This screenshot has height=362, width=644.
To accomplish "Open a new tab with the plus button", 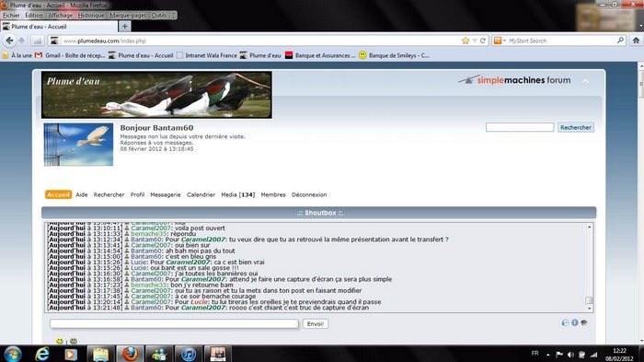I will click(x=125, y=27).
